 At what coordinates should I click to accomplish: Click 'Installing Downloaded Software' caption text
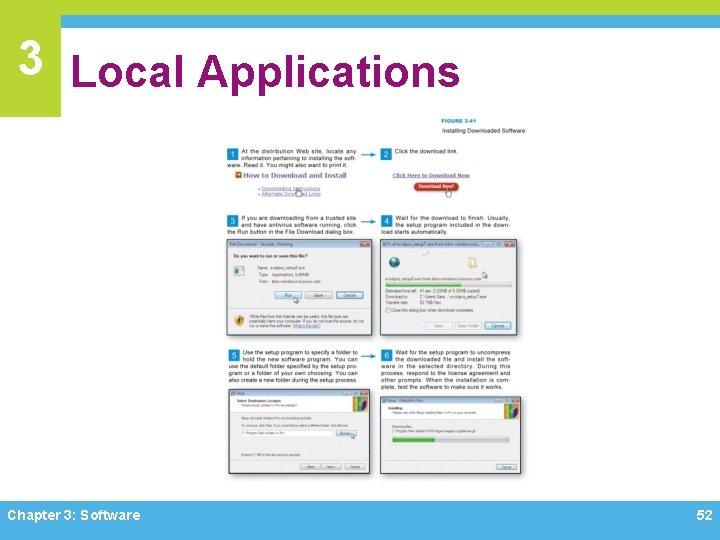(x=484, y=131)
